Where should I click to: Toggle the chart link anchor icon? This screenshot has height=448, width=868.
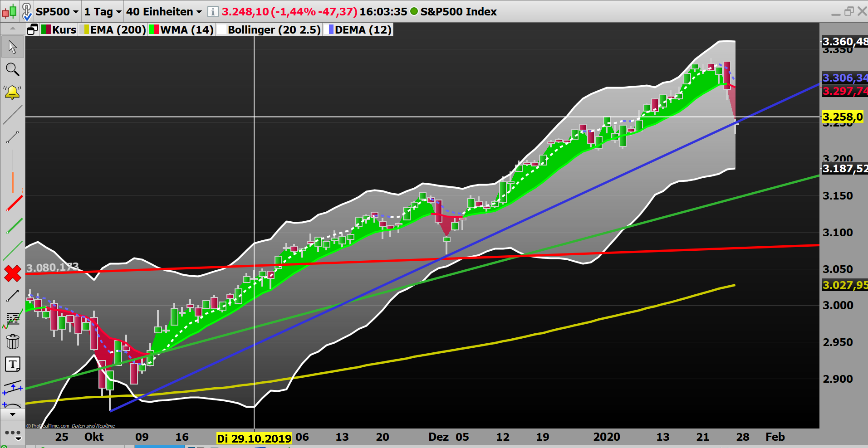[26, 10]
